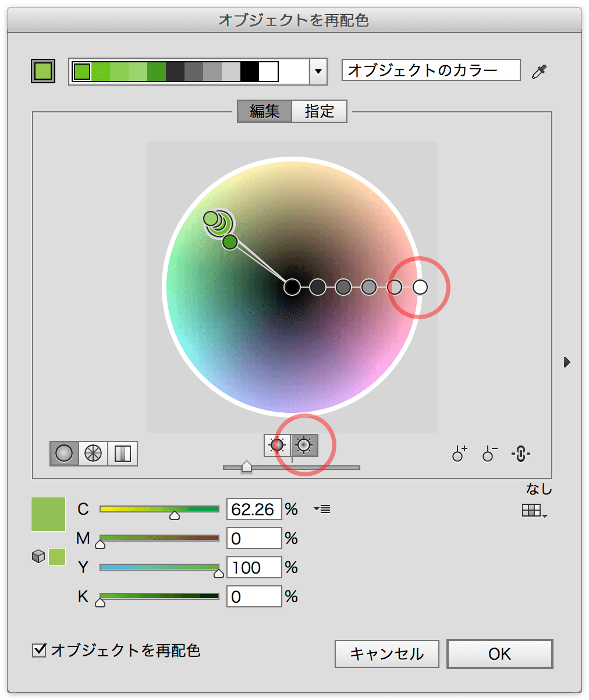Toggle the link harmony colors icon

521,454
